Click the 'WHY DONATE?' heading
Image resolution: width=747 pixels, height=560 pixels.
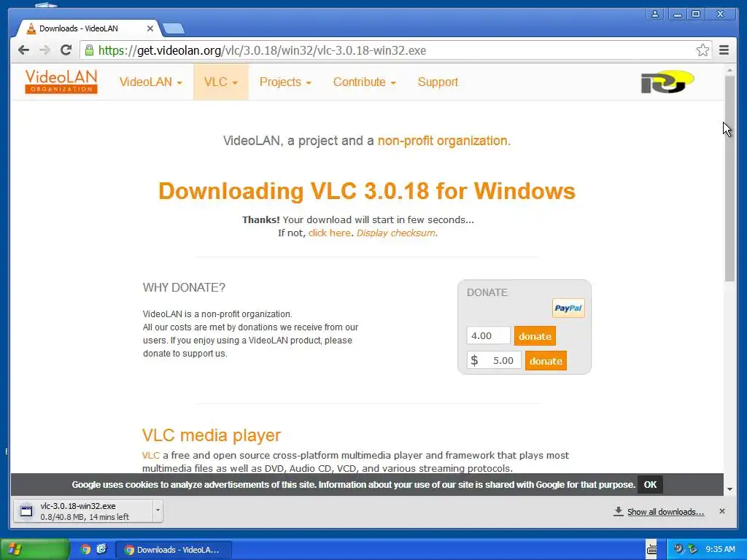(x=184, y=287)
